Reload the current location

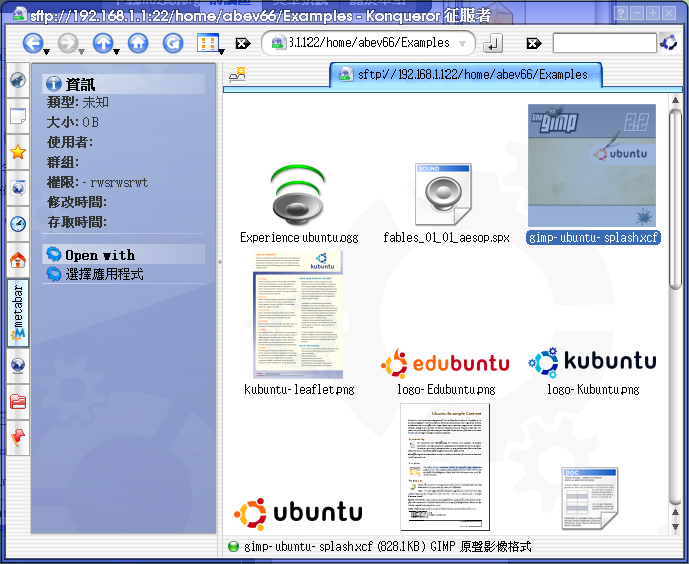[173, 43]
